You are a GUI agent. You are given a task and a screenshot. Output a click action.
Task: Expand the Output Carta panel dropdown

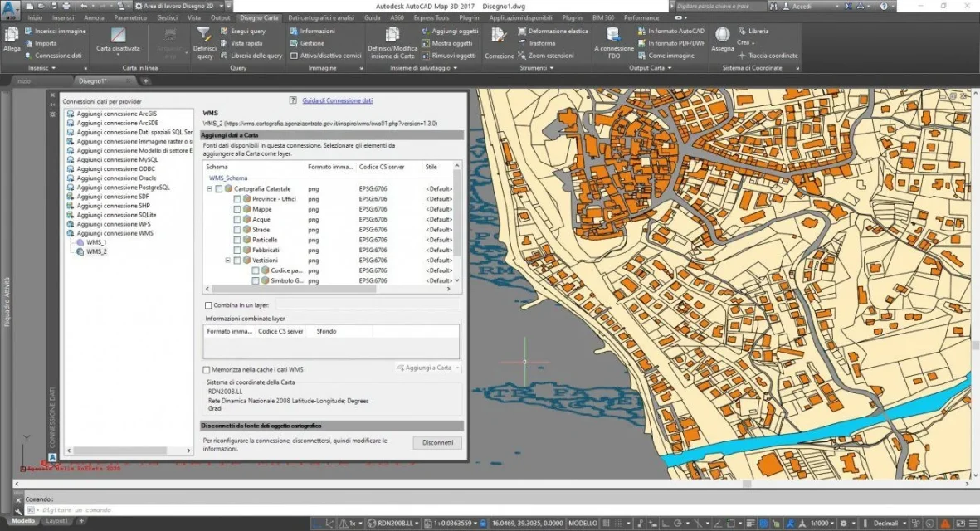(650, 68)
